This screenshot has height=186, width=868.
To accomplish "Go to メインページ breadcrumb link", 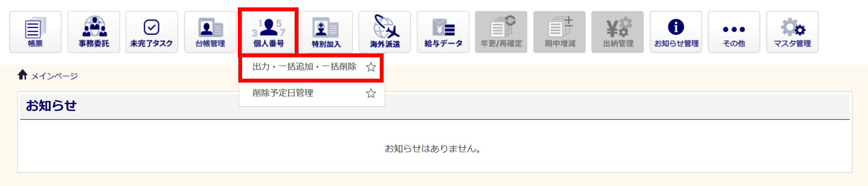I will (54, 76).
